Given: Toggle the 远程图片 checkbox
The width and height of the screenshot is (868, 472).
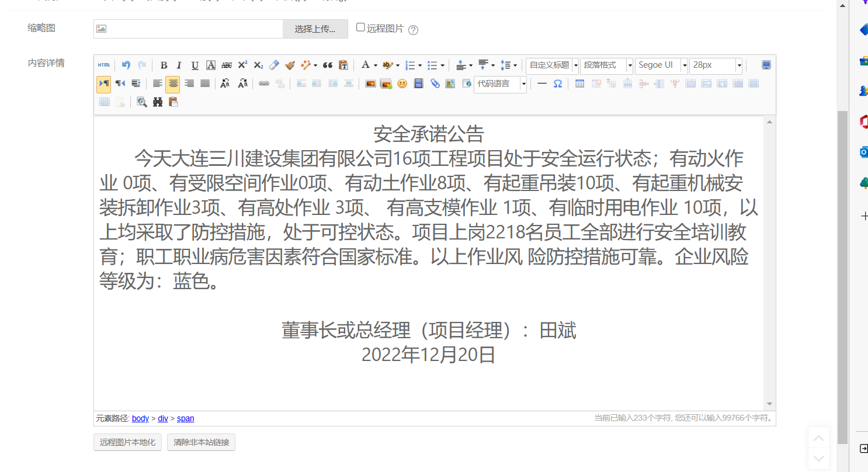Looking at the screenshot, I should (x=360, y=27).
